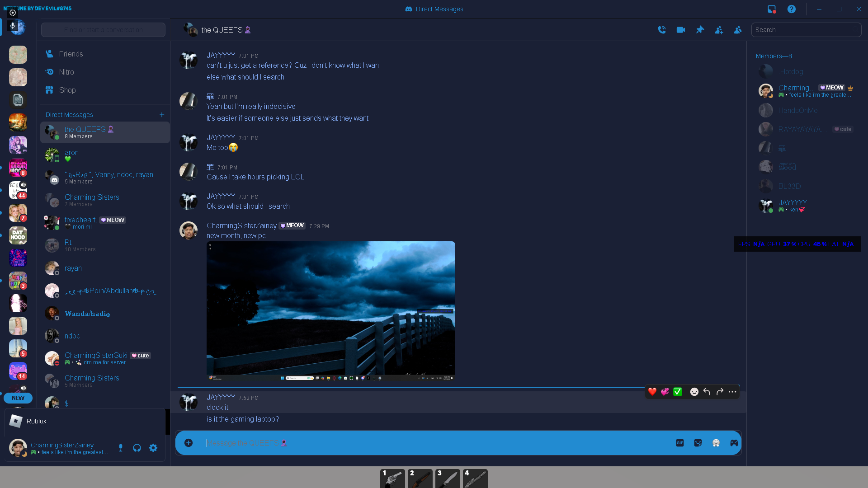
Task: React with red heart emoji
Action: click(652, 392)
